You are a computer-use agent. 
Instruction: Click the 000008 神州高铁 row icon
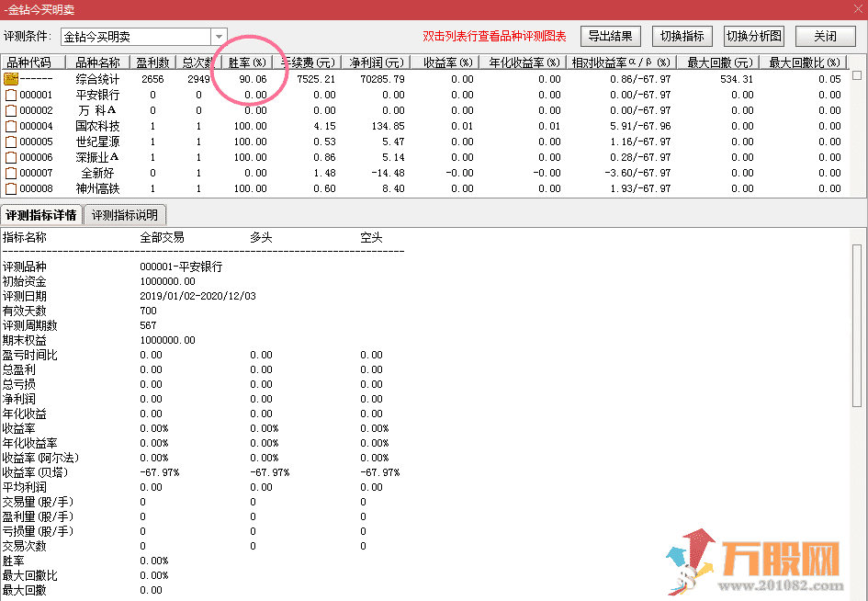pyautogui.click(x=10, y=188)
